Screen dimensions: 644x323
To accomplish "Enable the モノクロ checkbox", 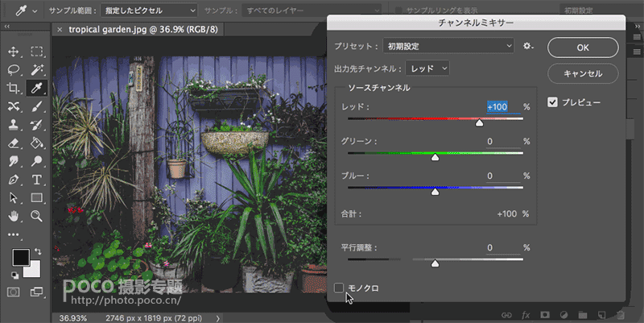I will (339, 288).
